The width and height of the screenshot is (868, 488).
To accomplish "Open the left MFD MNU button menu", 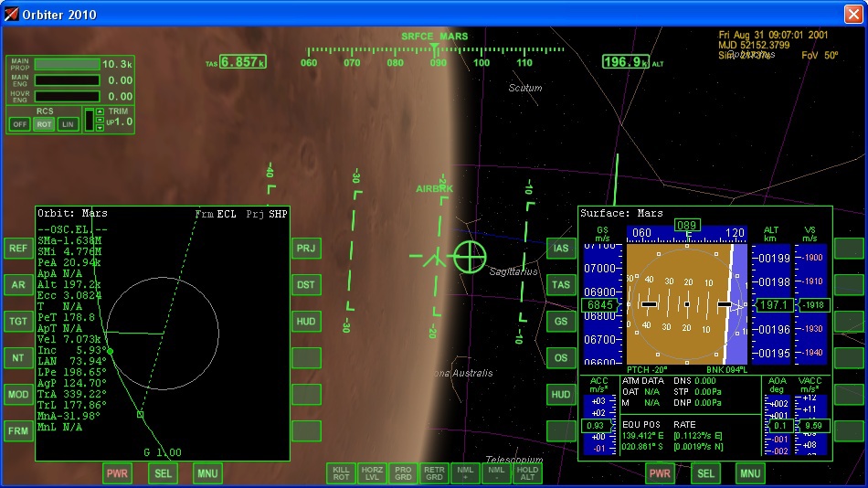I will click(x=207, y=473).
